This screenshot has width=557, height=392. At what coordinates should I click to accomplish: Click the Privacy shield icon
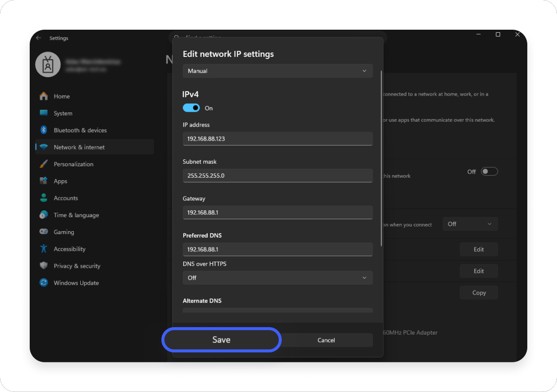[x=44, y=266]
